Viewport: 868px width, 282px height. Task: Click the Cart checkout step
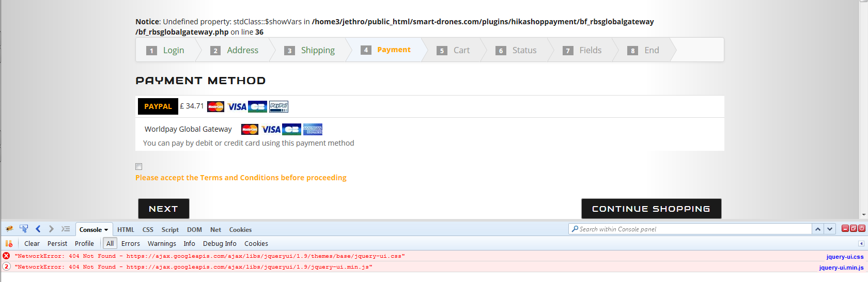(x=453, y=50)
